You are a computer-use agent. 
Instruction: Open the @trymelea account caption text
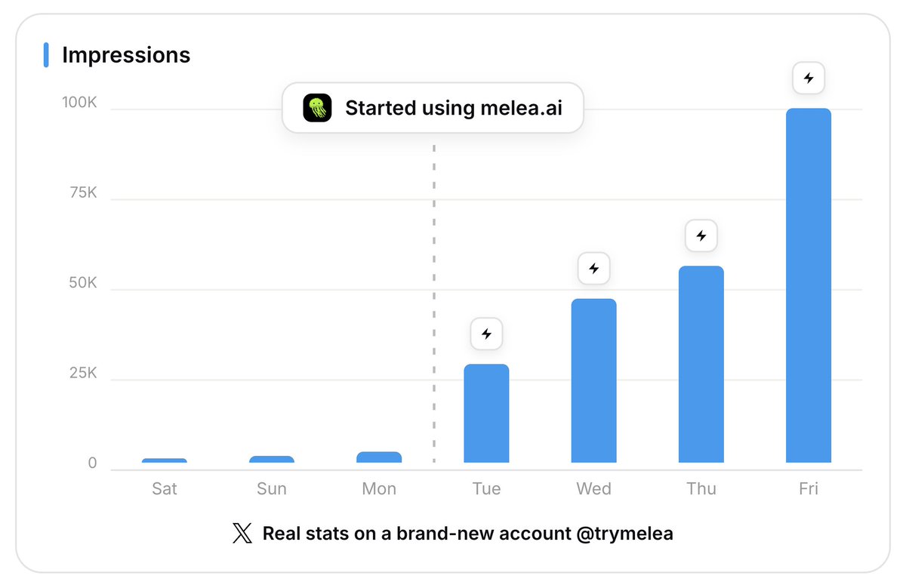tap(468, 534)
